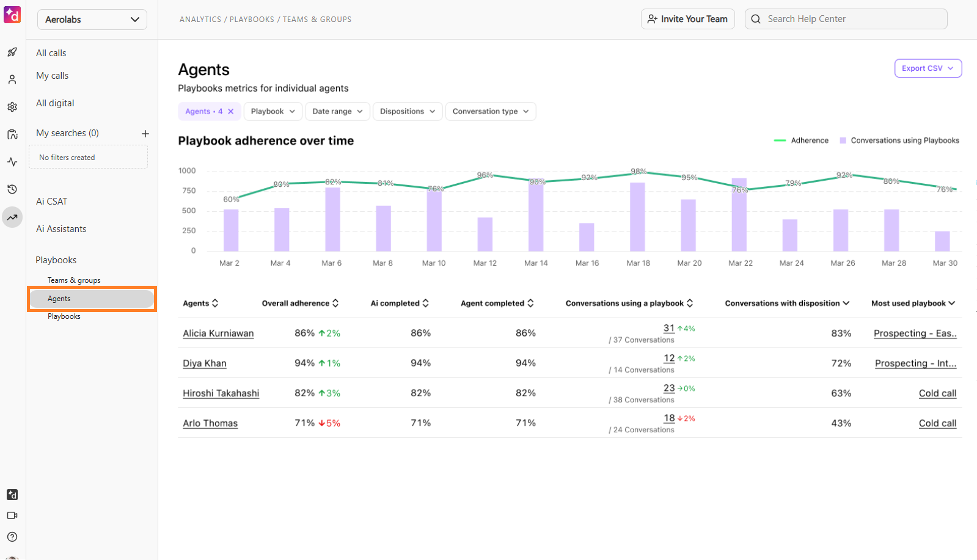Open the Dispositions filter dropdown

[x=408, y=111]
